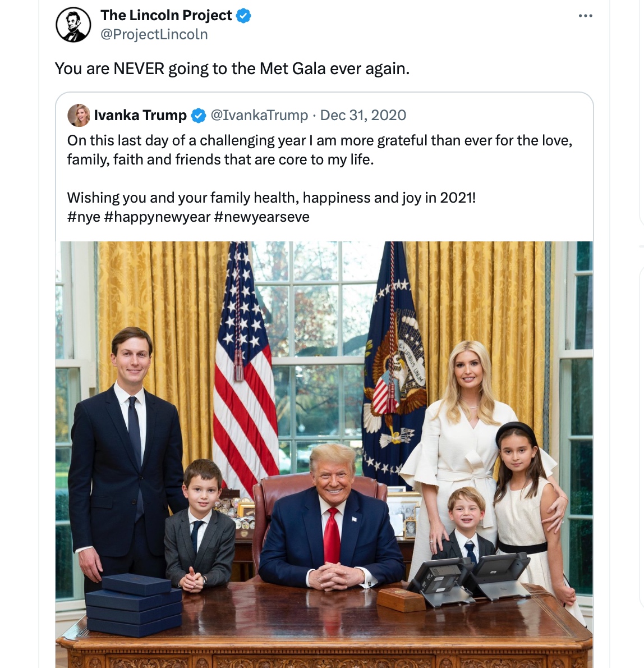644x668 pixels.
Task: Open the @ProjectLincoln handle link
Action: pos(154,34)
